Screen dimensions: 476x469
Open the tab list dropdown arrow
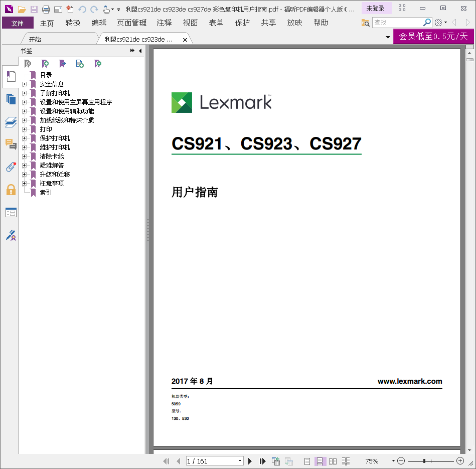pyautogui.click(x=388, y=37)
